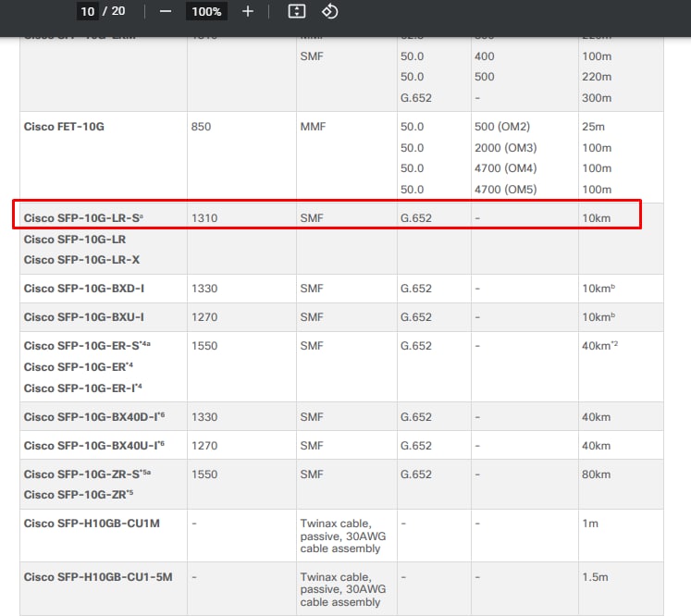691x616 pixels.
Task: Click 'MMF' cable type in FET-10G row
Action: click(x=313, y=127)
